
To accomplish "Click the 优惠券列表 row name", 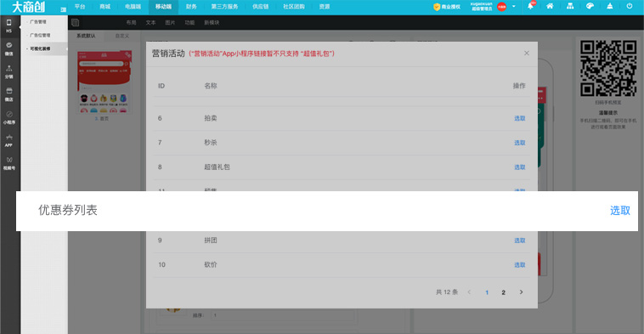I will pos(68,210).
